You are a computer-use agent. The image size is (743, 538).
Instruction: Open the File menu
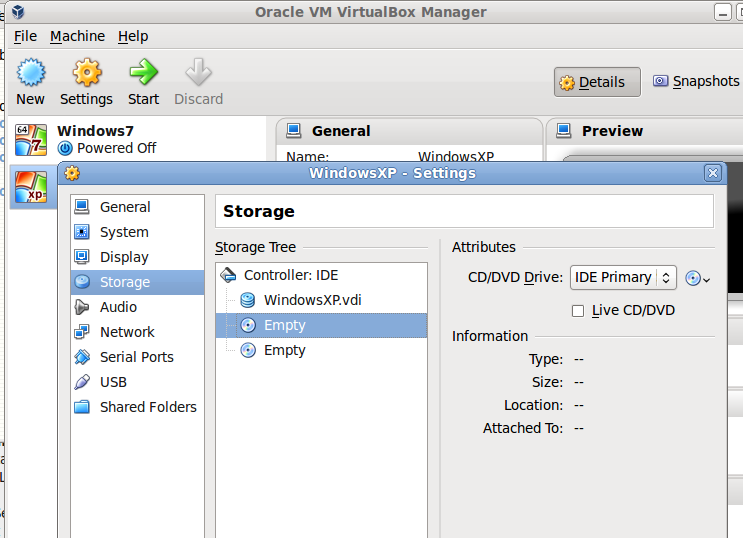click(25, 36)
